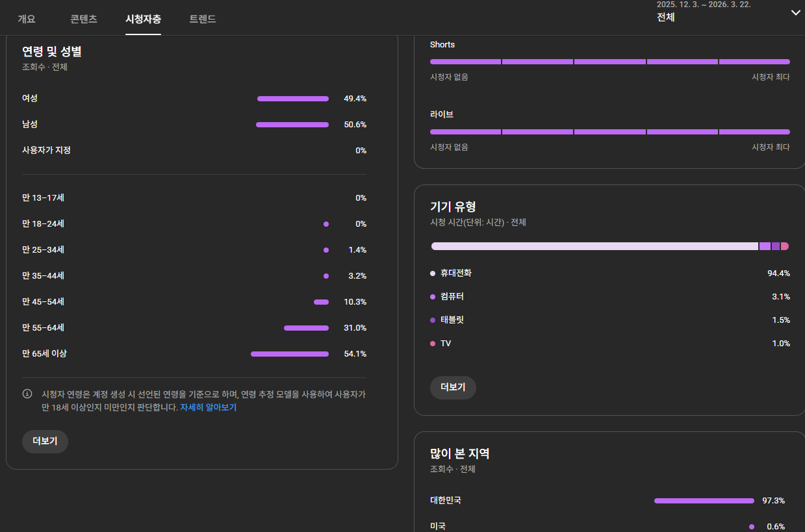Click the 휴대전화 legend dot

433,273
